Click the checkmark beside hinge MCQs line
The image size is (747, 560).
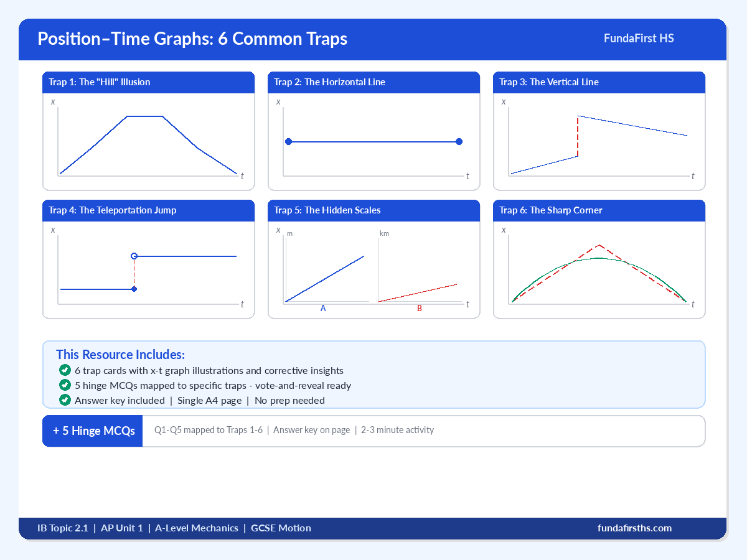[x=65, y=385]
